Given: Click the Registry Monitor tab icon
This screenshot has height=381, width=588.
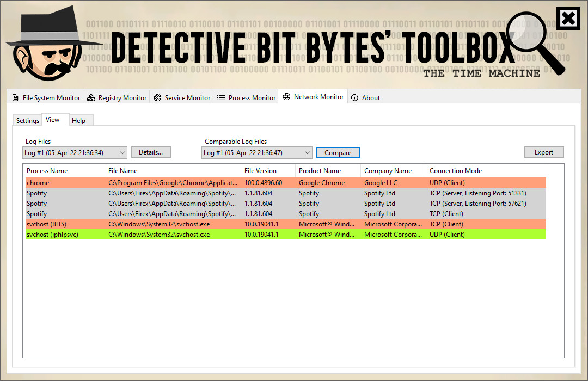Looking at the screenshot, I should (x=91, y=98).
